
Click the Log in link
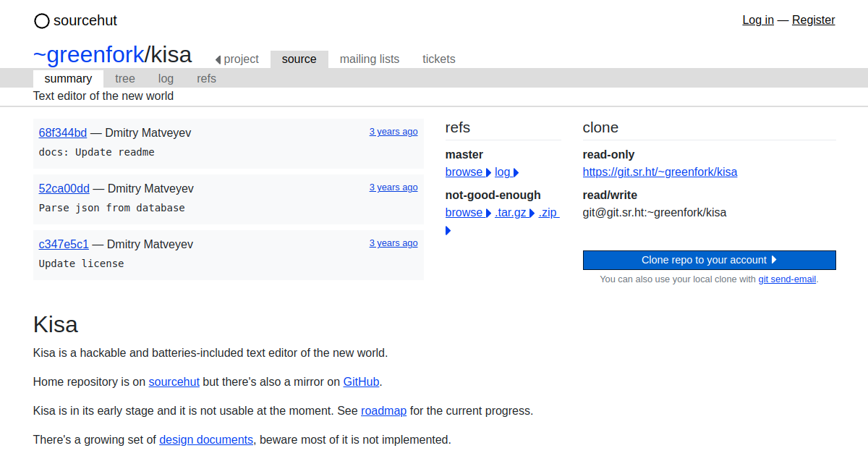pyautogui.click(x=758, y=20)
